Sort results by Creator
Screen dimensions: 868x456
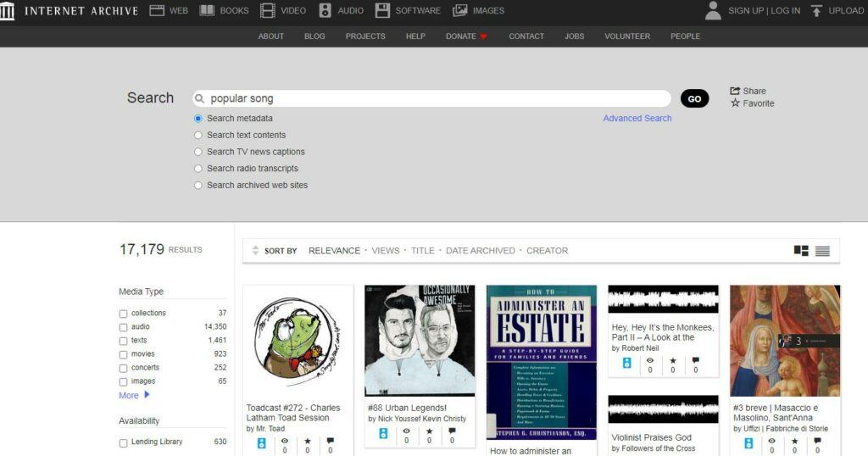point(547,251)
